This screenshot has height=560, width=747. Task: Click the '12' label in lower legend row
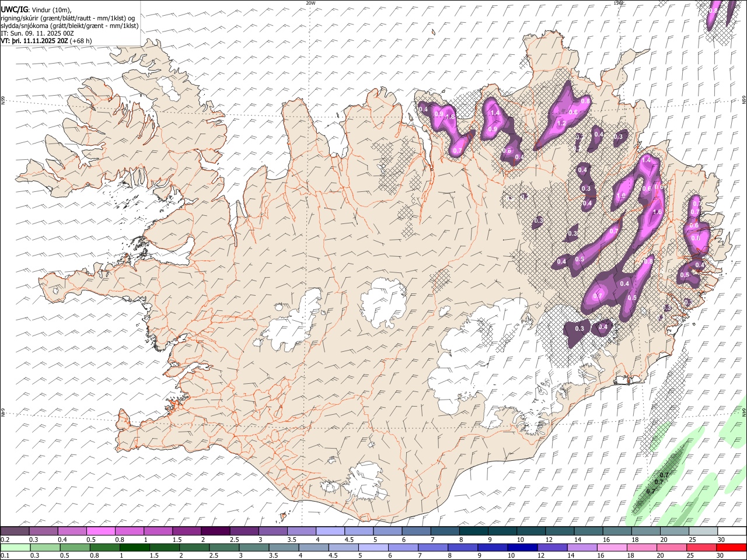541,555
